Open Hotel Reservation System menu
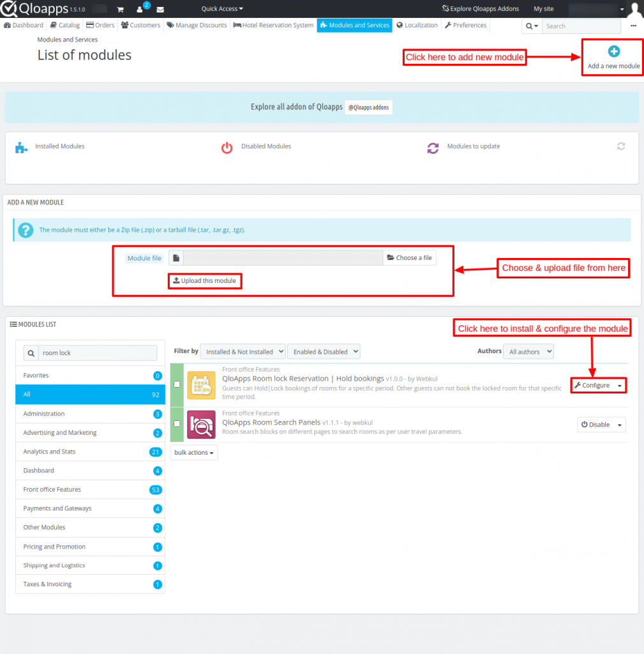Viewport: 644px width, 654px height. pos(273,25)
